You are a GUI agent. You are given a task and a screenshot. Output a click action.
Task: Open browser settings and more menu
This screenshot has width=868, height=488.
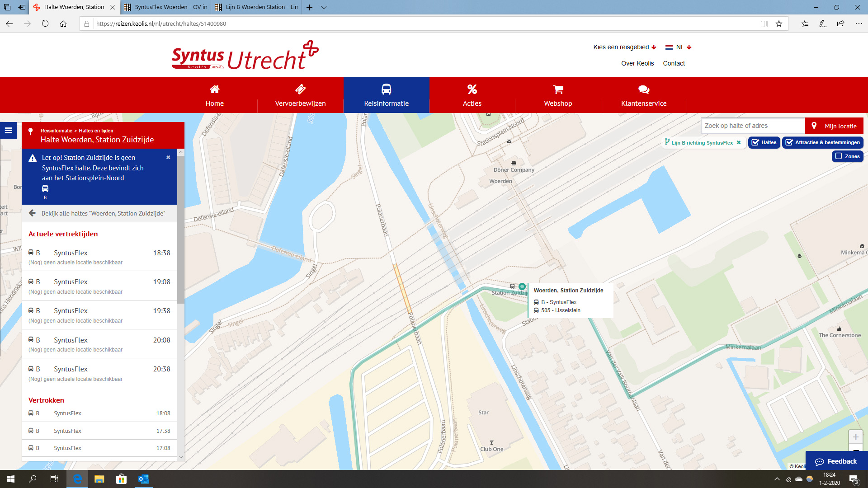859,23
